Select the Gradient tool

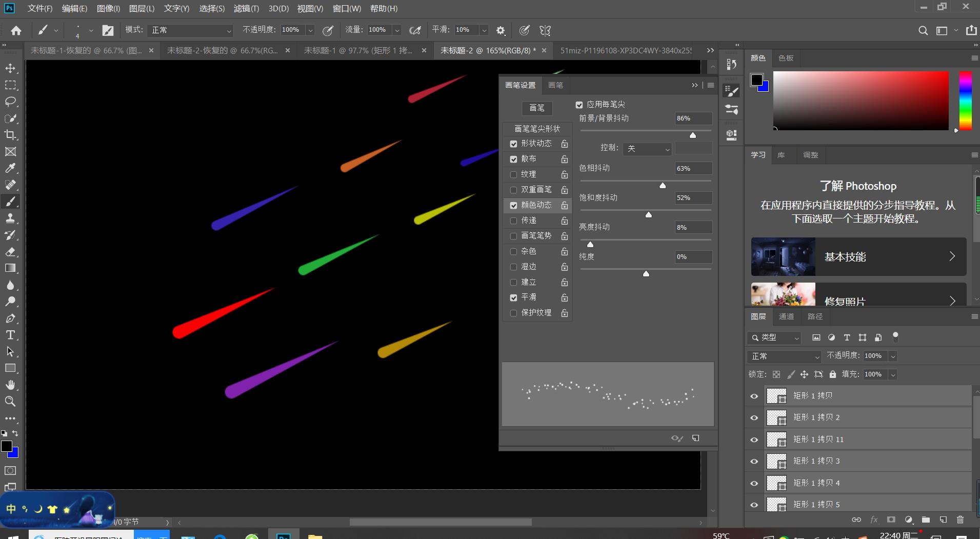pos(10,268)
